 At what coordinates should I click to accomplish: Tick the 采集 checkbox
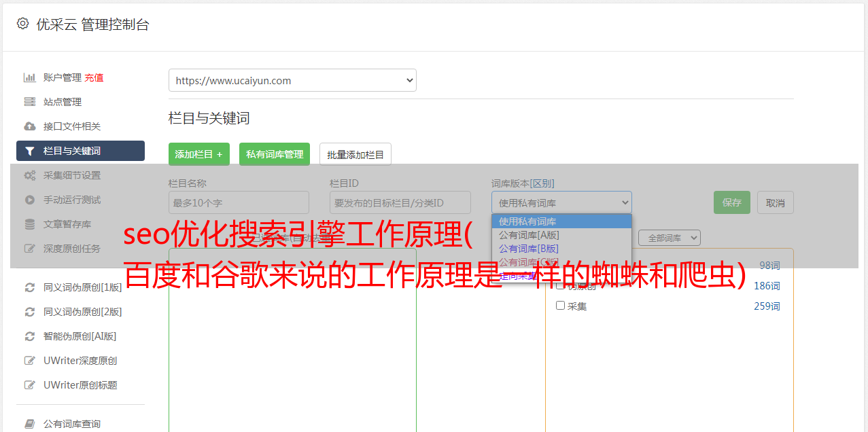pyautogui.click(x=561, y=306)
